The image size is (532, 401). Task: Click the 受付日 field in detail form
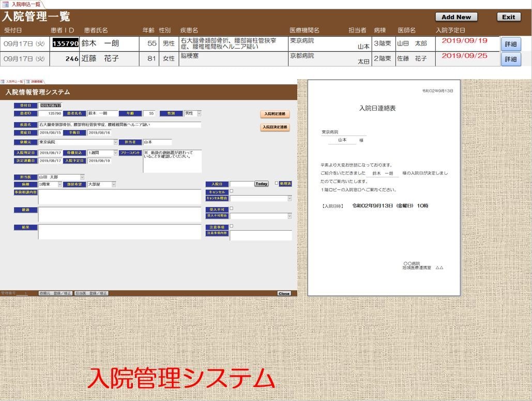[x=50, y=106]
